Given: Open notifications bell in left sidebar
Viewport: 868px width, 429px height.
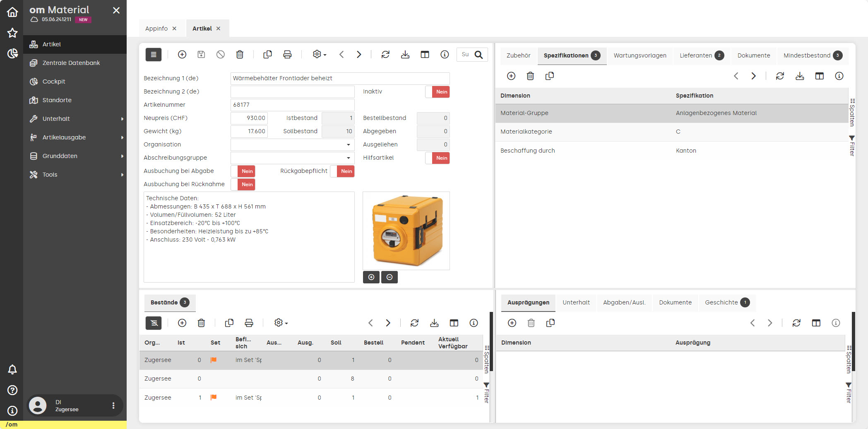Looking at the screenshot, I should (12, 369).
